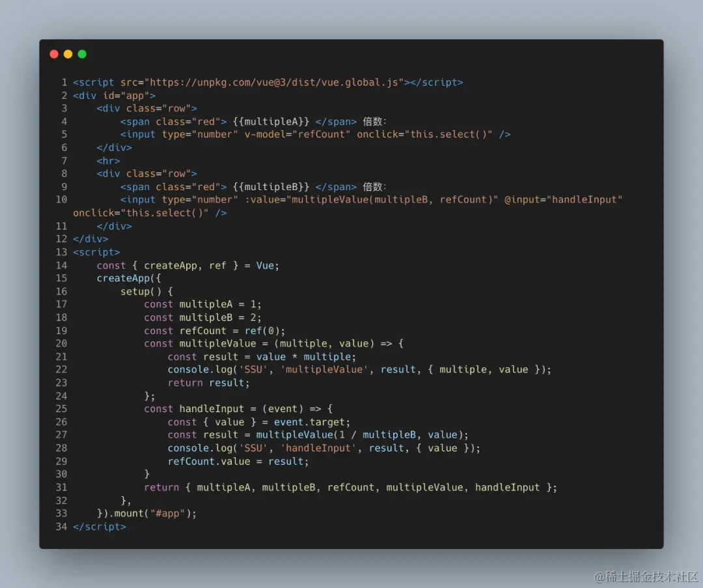Click the "1 / multipleB" argument
Image resolution: width=703 pixels, height=588 pixels.
coord(377,434)
